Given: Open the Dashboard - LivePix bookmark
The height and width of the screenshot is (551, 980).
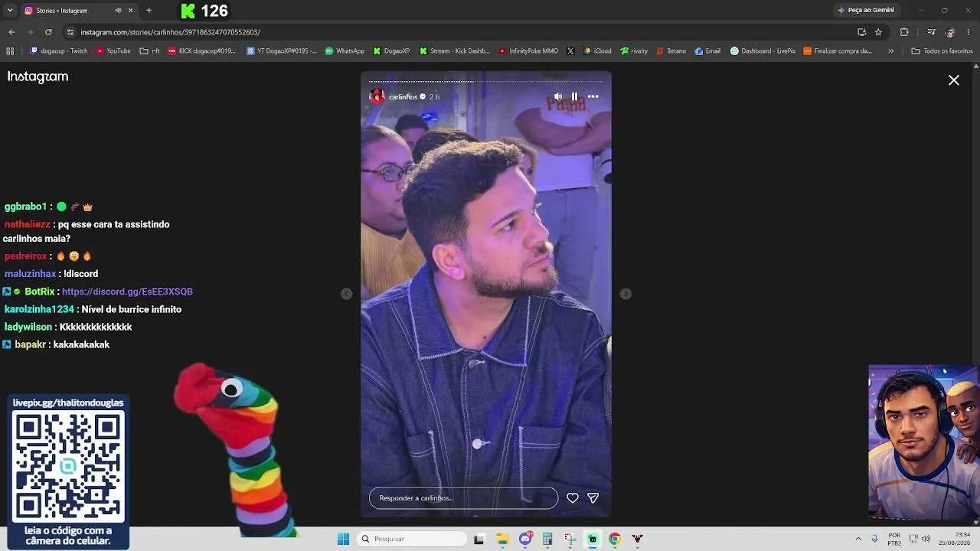Looking at the screenshot, I should point(763,51).
